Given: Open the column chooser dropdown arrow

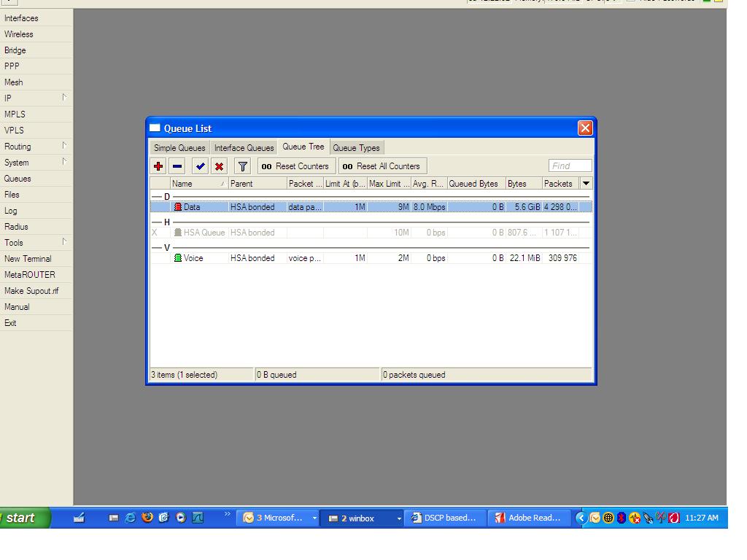Looking at the screenshot, I should point(586,183).
